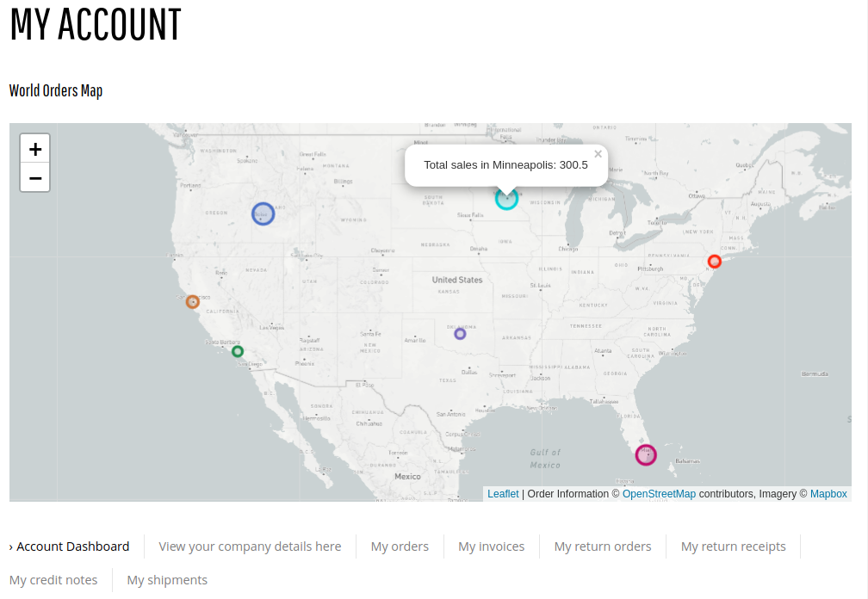Viewport: 868px width, 599px height.
Task: Click the 'World Orders Map' heading
Action: (56, 90)
